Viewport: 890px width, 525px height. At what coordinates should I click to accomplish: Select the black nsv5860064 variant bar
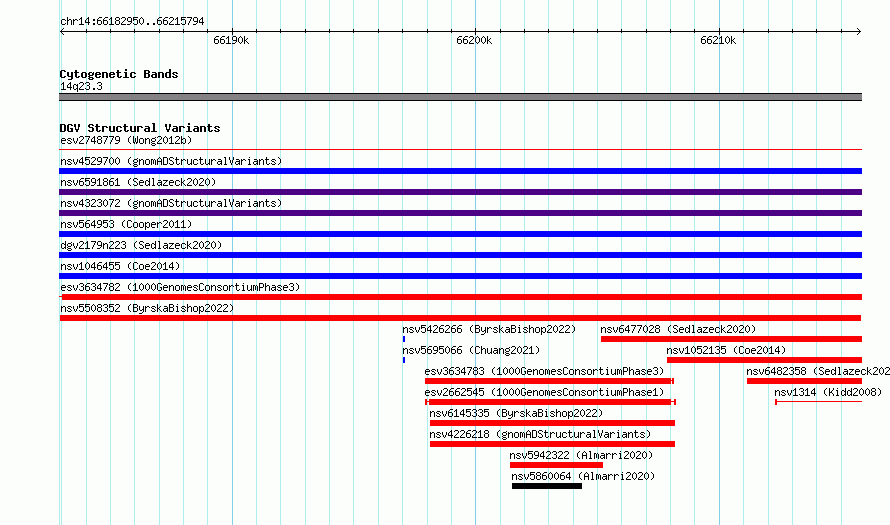547,486
